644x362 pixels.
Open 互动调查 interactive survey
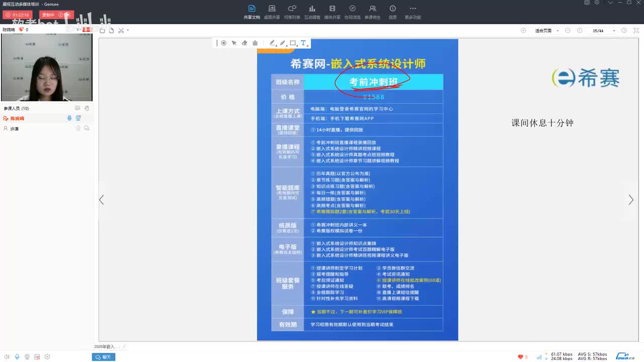click(312, 12)
